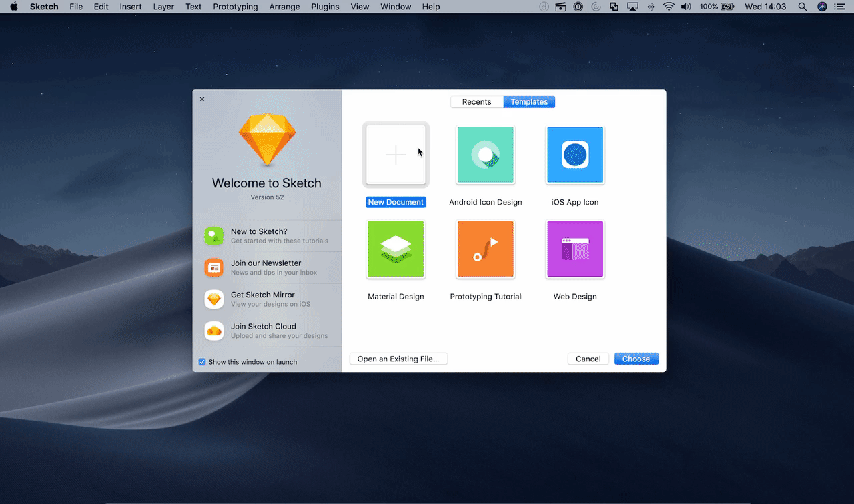Click the Choose button
Screen dimensions: 854x504
(636, 359)
